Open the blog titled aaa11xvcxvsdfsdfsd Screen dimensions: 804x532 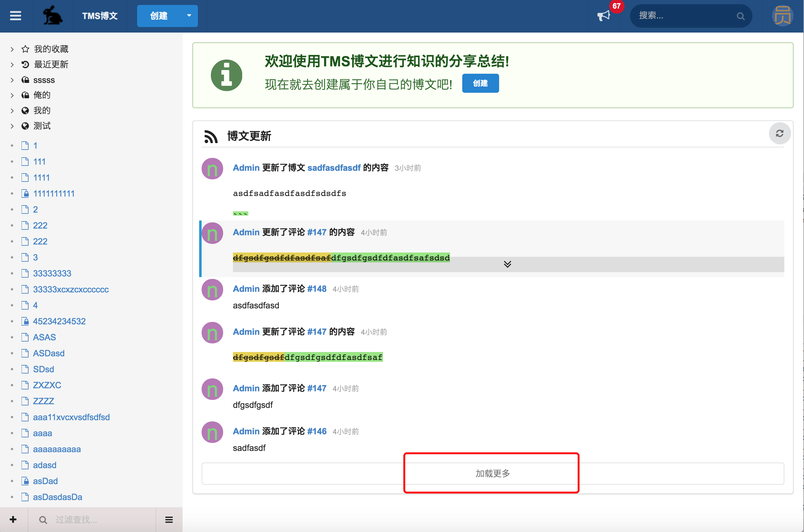[x=71, y=417]
